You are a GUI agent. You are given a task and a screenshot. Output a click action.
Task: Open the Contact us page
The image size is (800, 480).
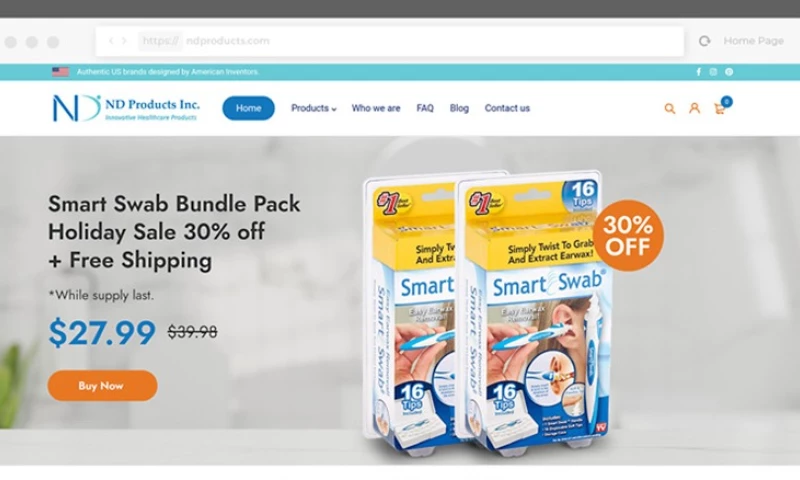tap(507, 108)
